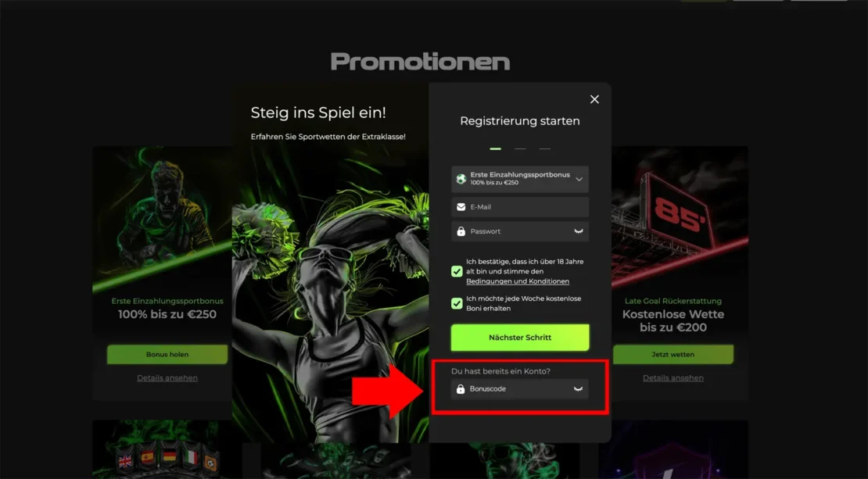Screen dimensions: 868x479
Task: Click the Nächster Schritt button
Action: point(520,338)
